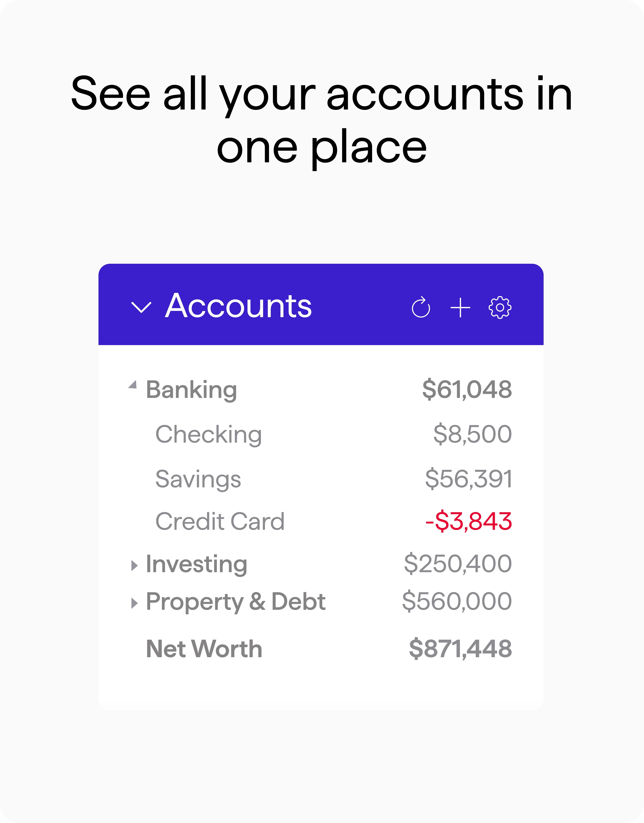
Task: Click the Accounts header title
Action: tap(238, 306)
